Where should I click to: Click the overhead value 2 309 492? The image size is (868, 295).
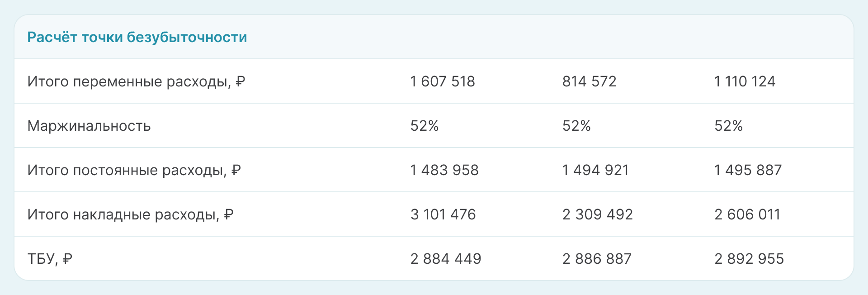[x=597, y=214]
